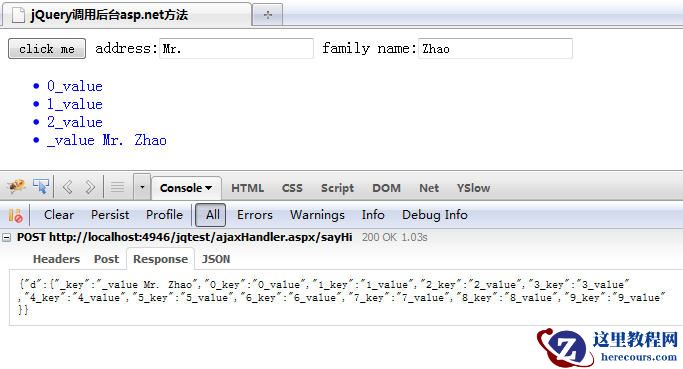683x369 pixels.
Task: Filter console by Warnings
Action: point(317,215)
